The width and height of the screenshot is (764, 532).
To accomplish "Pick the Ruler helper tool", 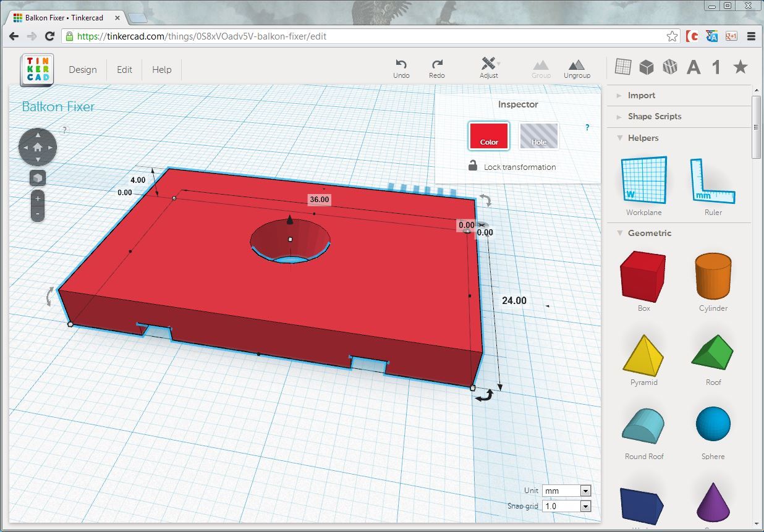I will pos(713,180).
